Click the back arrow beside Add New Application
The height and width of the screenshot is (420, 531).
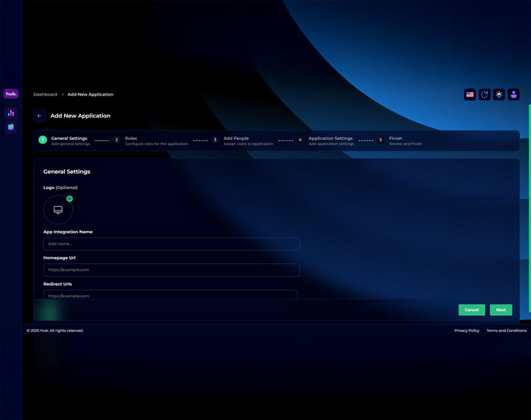39,115
